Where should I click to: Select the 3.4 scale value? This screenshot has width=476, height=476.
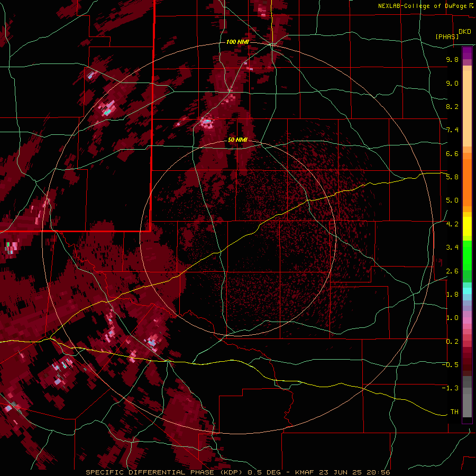click(452, 248)
